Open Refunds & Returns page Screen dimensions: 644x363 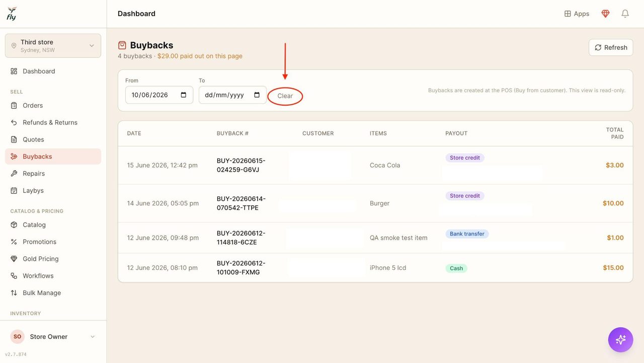53,122
